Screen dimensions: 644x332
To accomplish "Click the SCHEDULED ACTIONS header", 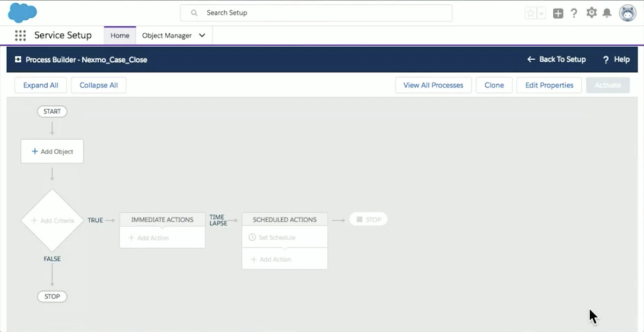I will coord(284,220).
